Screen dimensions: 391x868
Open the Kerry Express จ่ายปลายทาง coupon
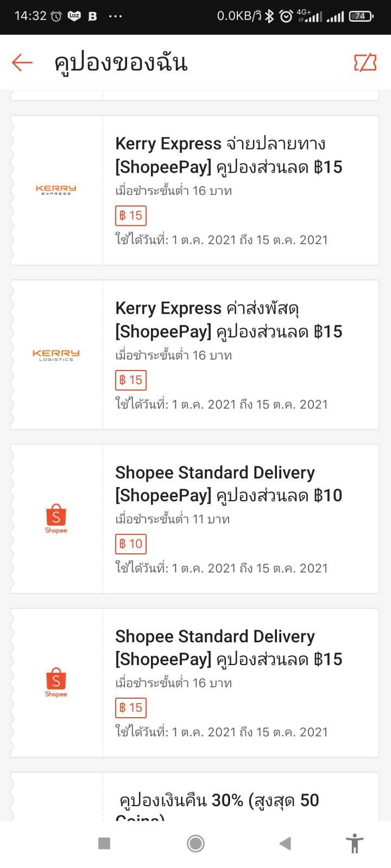tap(194, 190)
